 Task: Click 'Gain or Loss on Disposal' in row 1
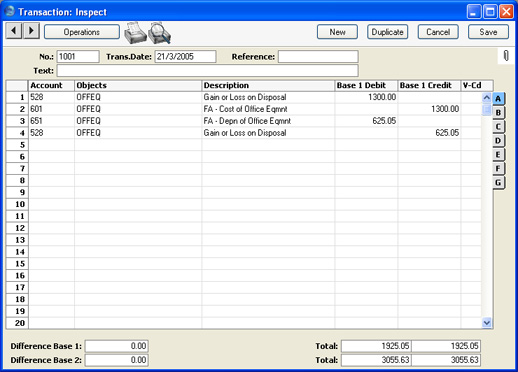[x=245, y=97]
